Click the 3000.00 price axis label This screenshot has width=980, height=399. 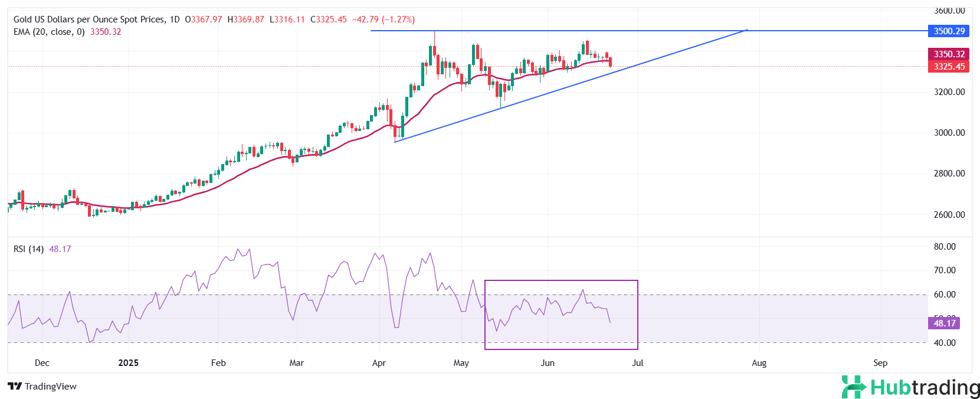point(949,133)
